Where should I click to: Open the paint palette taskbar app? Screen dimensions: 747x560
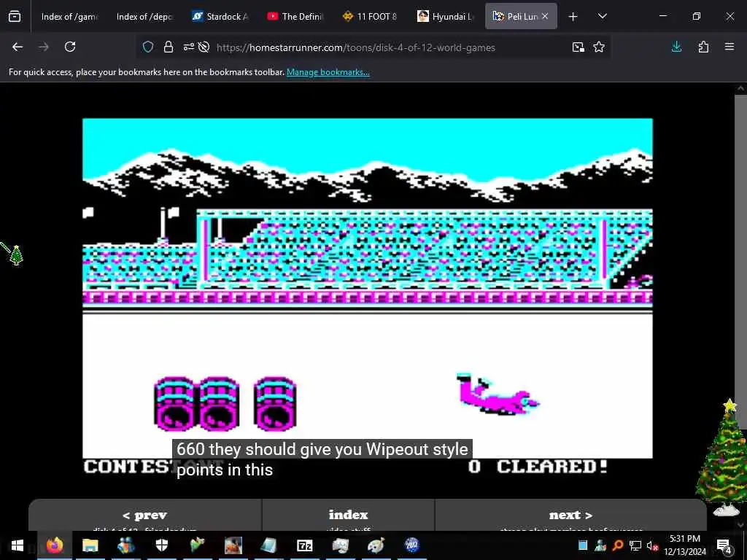376,545
